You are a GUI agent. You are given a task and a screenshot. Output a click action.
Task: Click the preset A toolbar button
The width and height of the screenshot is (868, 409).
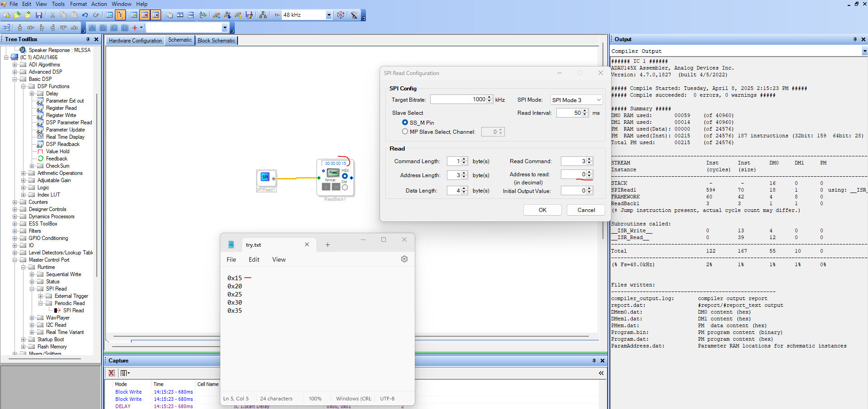(92, 28)
